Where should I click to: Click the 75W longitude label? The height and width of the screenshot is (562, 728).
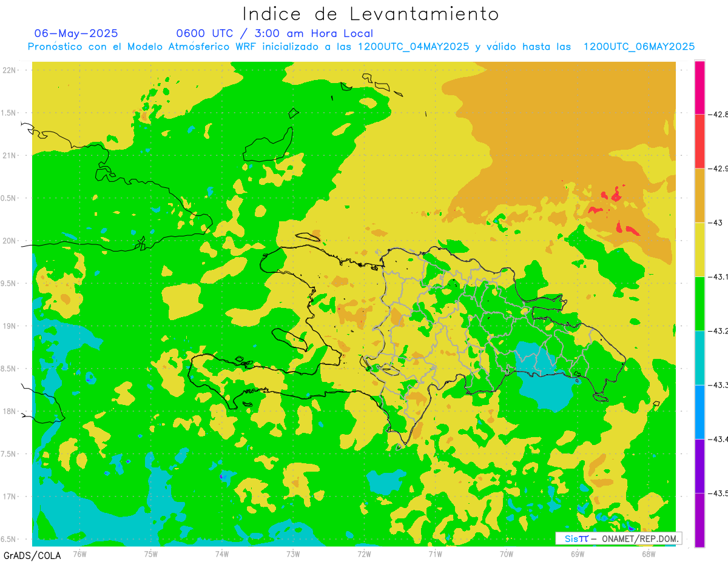pyautogui.click(x=150, y=554)
